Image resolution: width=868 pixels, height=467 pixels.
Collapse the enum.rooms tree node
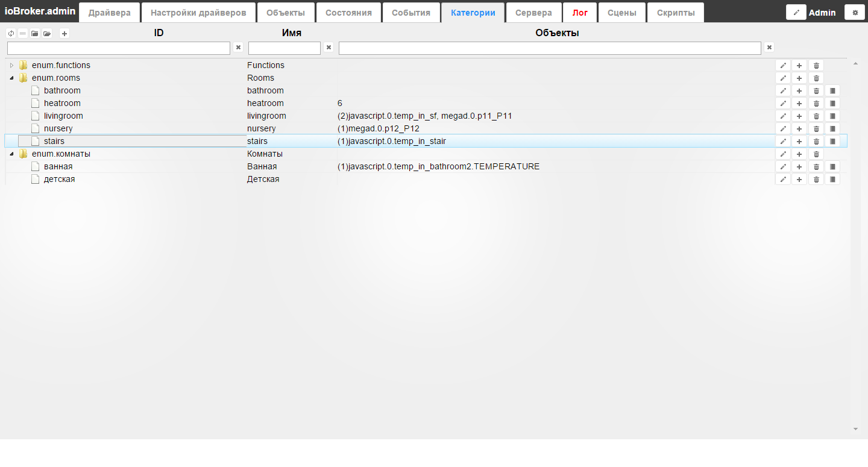[x=11, y=78]
